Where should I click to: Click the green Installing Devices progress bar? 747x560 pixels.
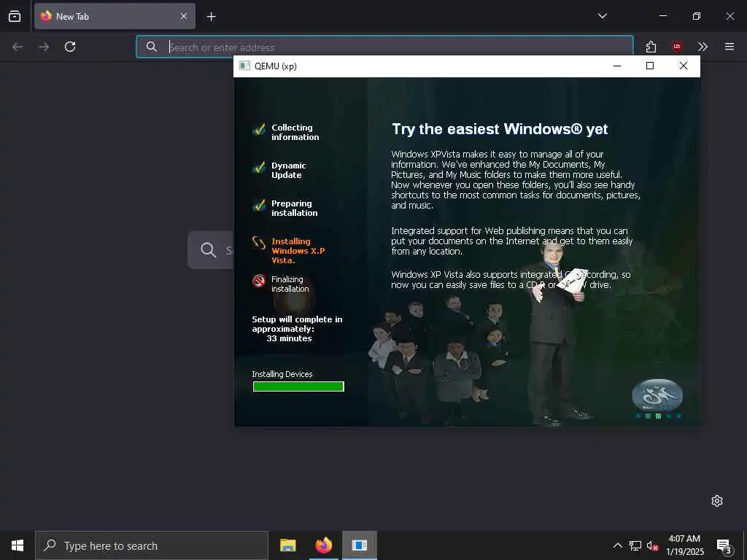point(298,386)
